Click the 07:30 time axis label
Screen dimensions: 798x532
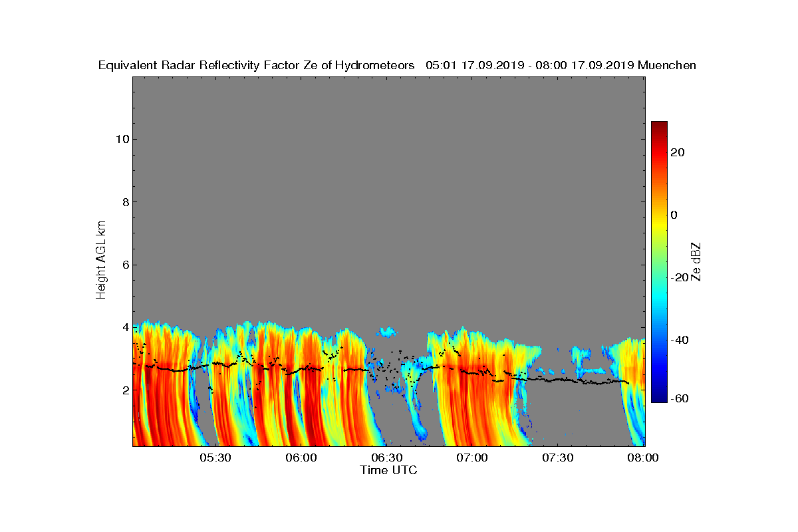(x=558, y=458)
